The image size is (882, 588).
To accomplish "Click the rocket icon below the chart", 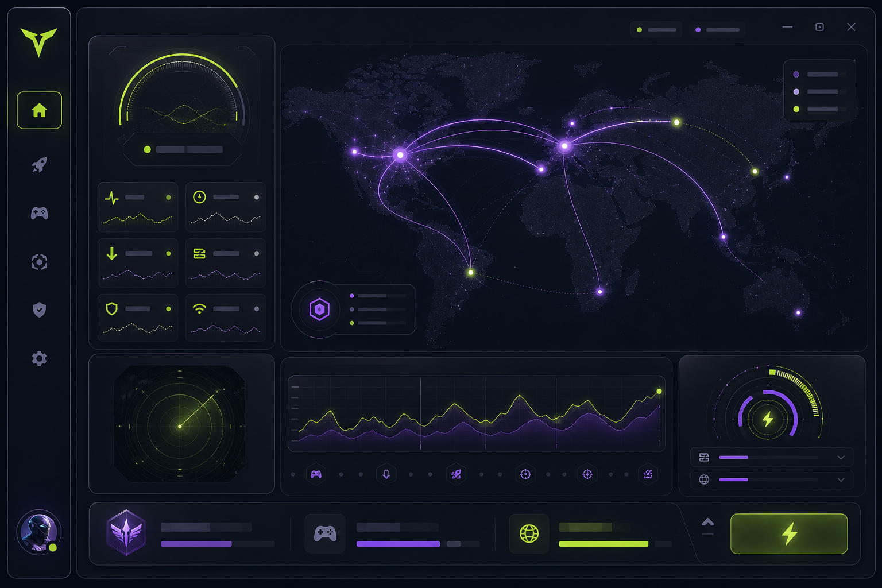I will [456, 474].
